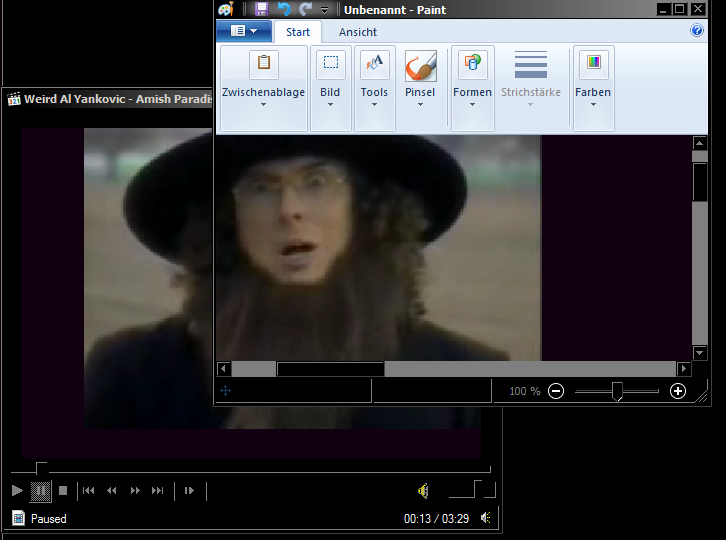
Task: Toggle the Pause button in the media player
Action: coord(40,490)
